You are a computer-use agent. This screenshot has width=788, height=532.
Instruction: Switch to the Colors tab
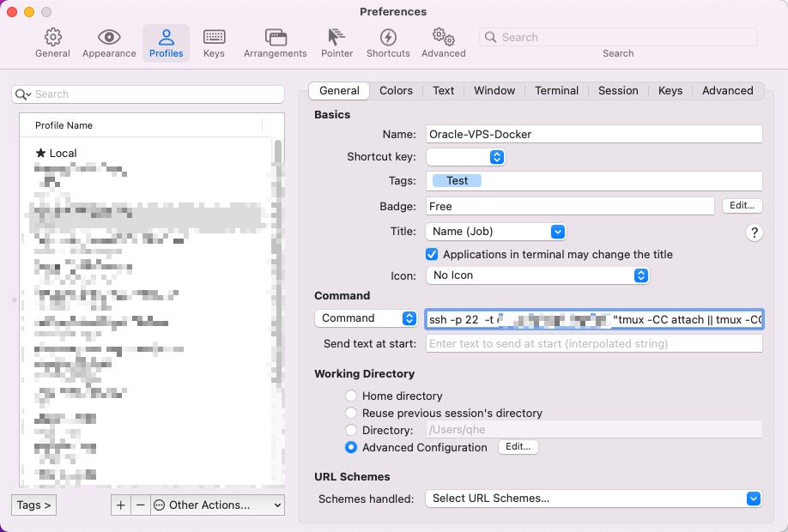click(396, 90)
